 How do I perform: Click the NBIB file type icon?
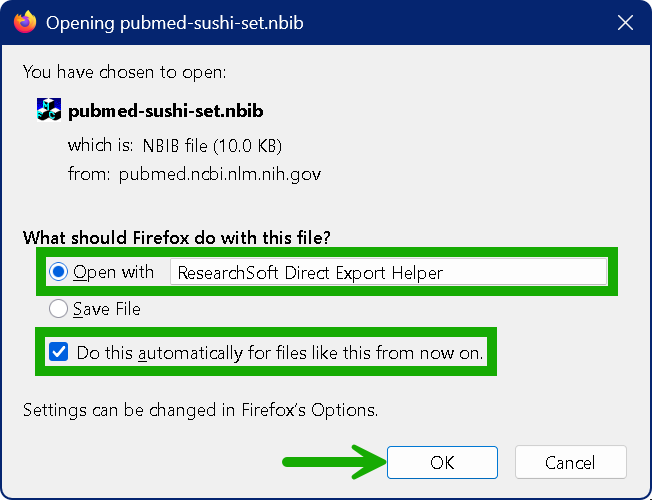[48, 110]
